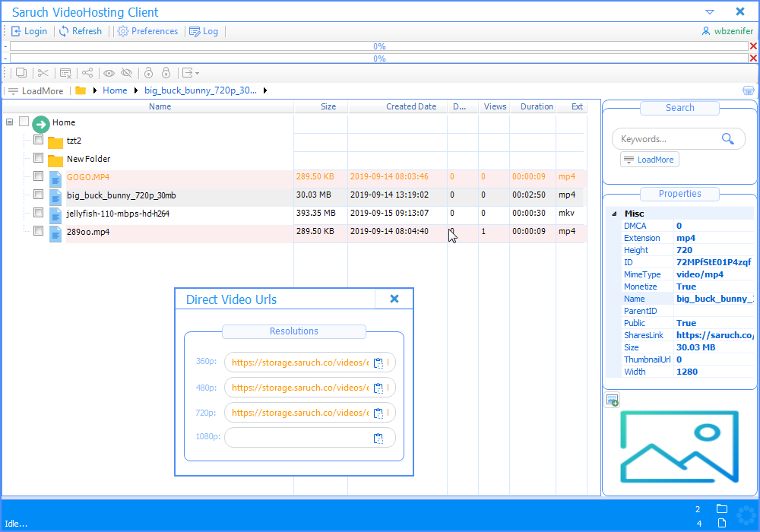Image resolution: width=760 pixels, height=532 pixels.
Task: Click the first 0% progress bar
Action: pos(379,46)
